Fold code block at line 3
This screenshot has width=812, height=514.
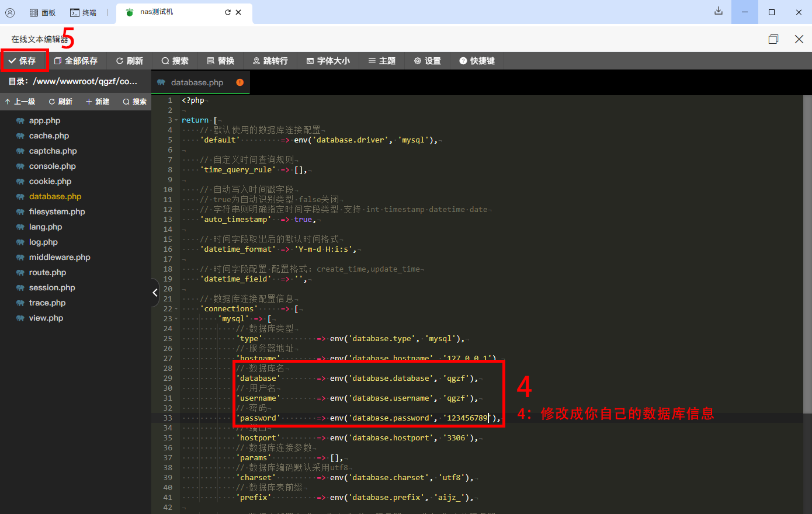176,120
